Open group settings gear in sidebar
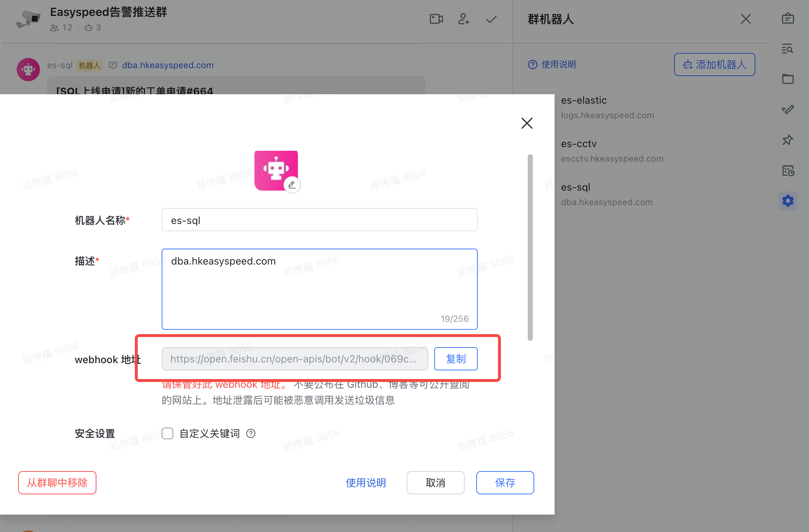Screen dimensions: 809x532 [x=788, y=201]
